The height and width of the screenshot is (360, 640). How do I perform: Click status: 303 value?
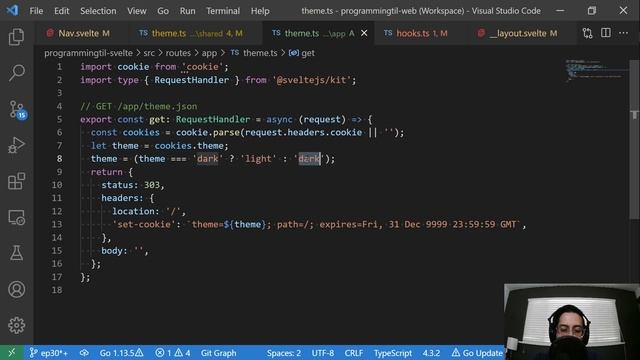click(x=152, y=185)
